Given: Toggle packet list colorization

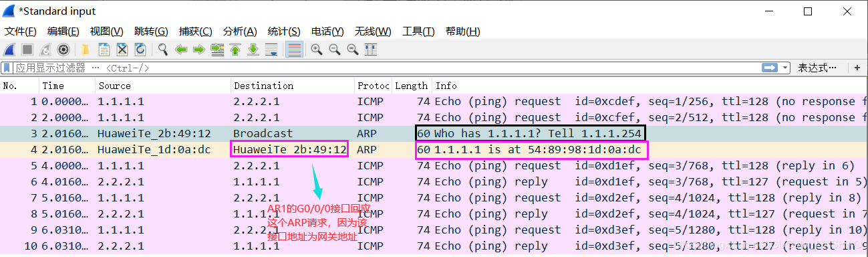Looking at the screenshot, I should [293, 50].
